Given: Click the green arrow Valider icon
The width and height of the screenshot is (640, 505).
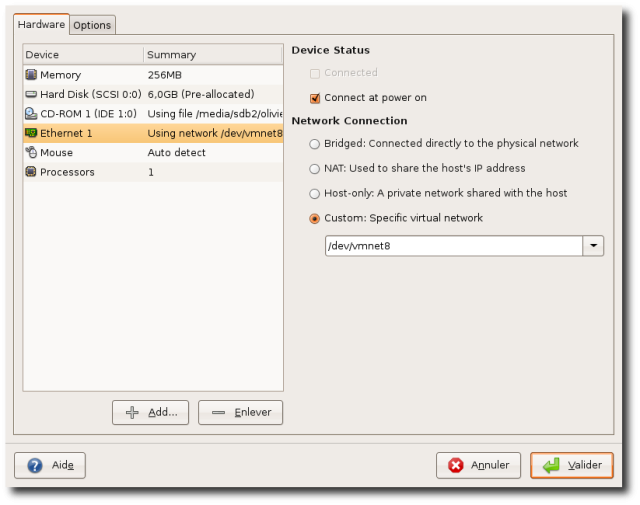Looking at the screenshot, I should coord(551,465).
